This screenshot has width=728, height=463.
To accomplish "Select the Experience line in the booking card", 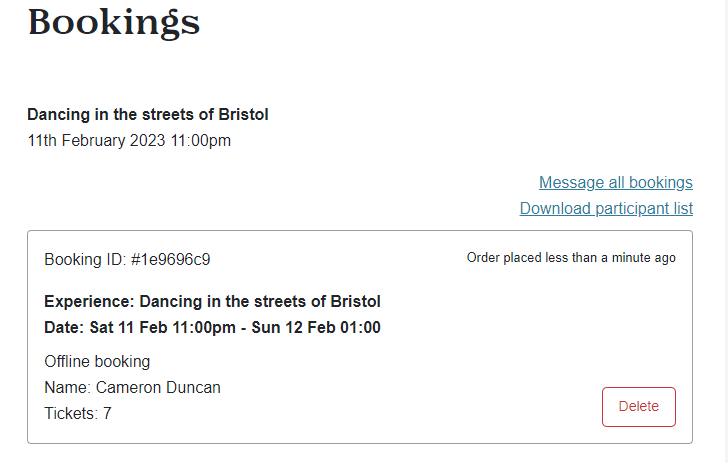I will pos(212,301).
